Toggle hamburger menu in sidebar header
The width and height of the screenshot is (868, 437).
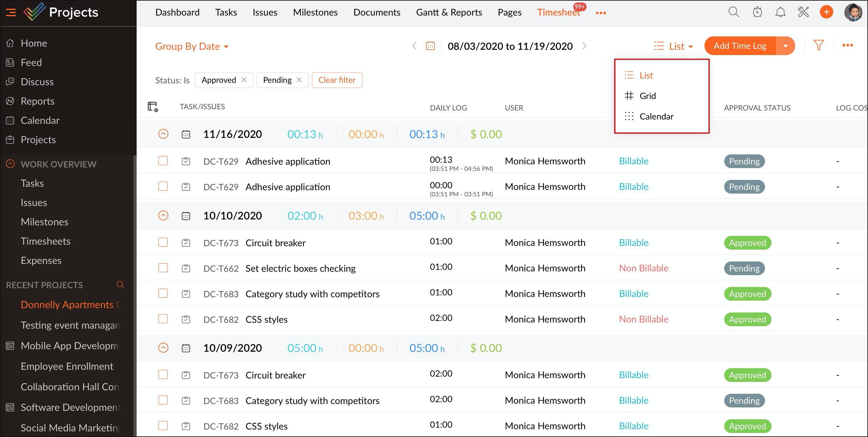click(x=11, y=12)
